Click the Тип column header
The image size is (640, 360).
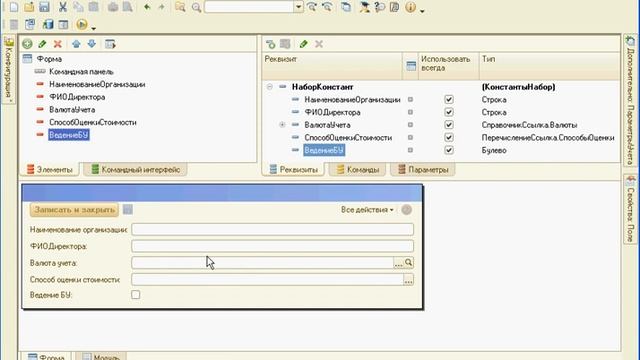tap(549, 65)
